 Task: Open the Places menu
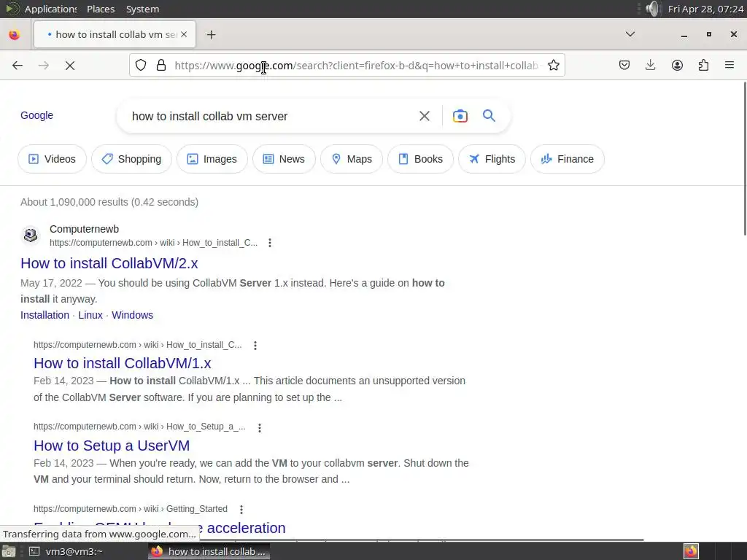[101, 9]
